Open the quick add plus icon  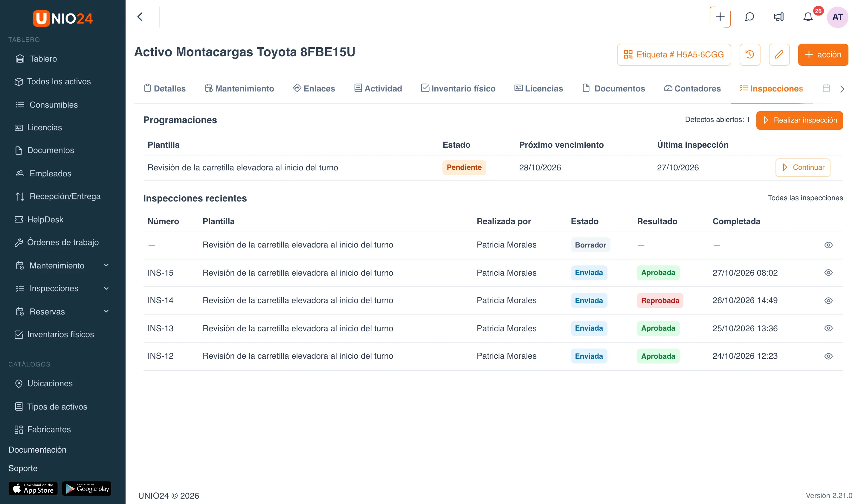pyautogui.click(x=720, y=17)
